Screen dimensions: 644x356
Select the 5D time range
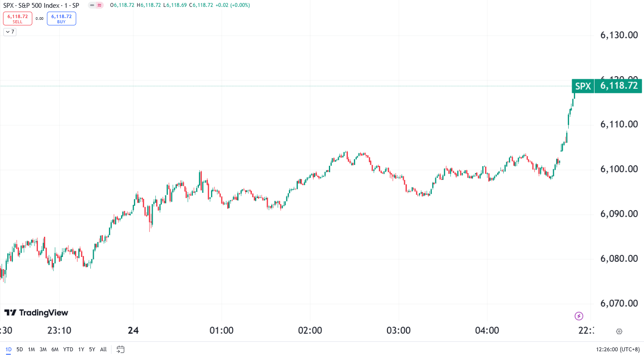coord(20,349)
